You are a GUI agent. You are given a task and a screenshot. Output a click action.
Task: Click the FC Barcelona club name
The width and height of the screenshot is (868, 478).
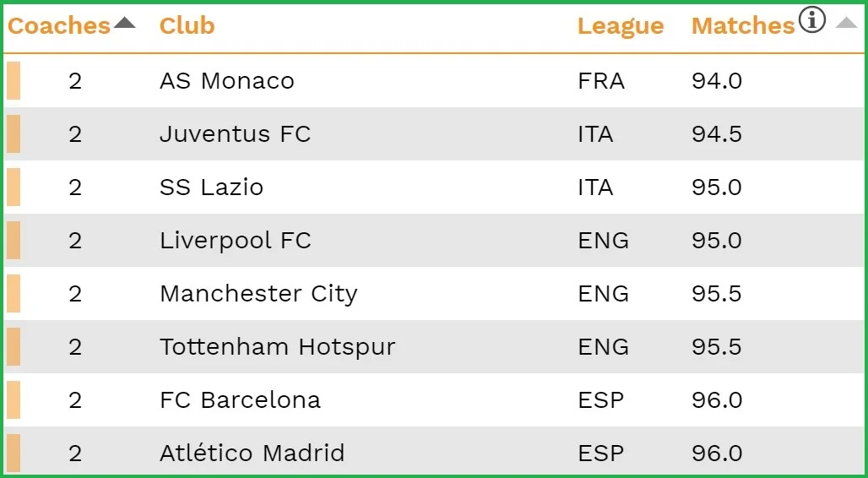(240, 400)
